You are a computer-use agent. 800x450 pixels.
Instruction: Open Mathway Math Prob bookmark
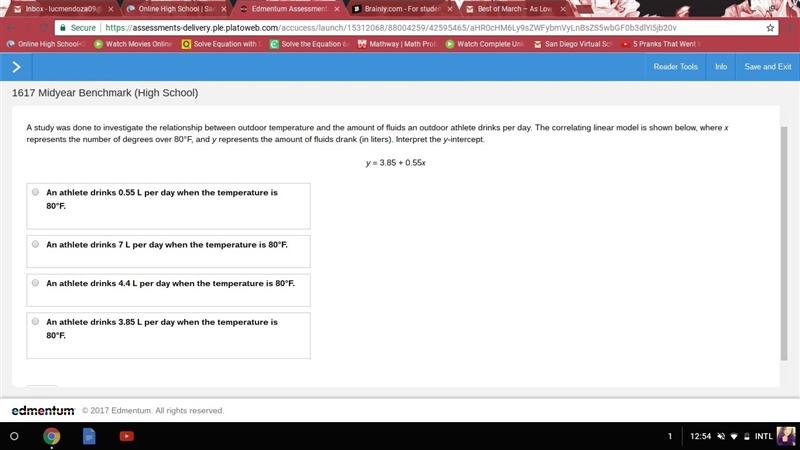pyautogui.click(x=397, y=44)
